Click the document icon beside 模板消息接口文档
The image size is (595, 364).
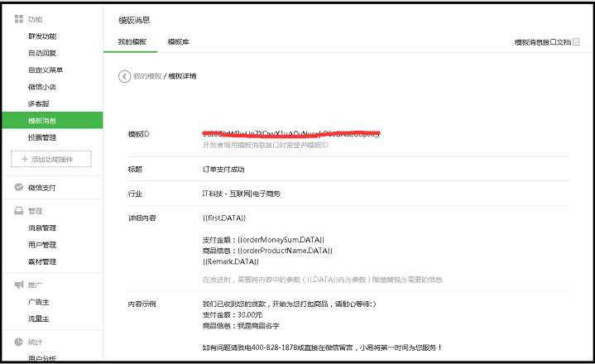[x=576, y=42]
